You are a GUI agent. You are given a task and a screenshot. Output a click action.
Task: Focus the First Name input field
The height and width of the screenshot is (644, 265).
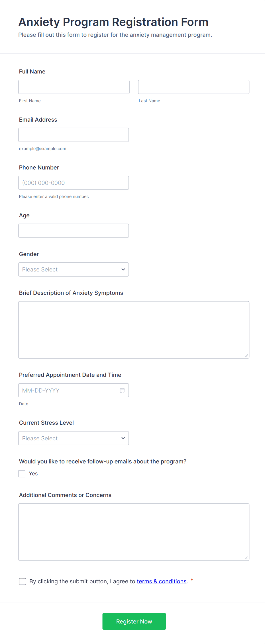tap(74, 87)
